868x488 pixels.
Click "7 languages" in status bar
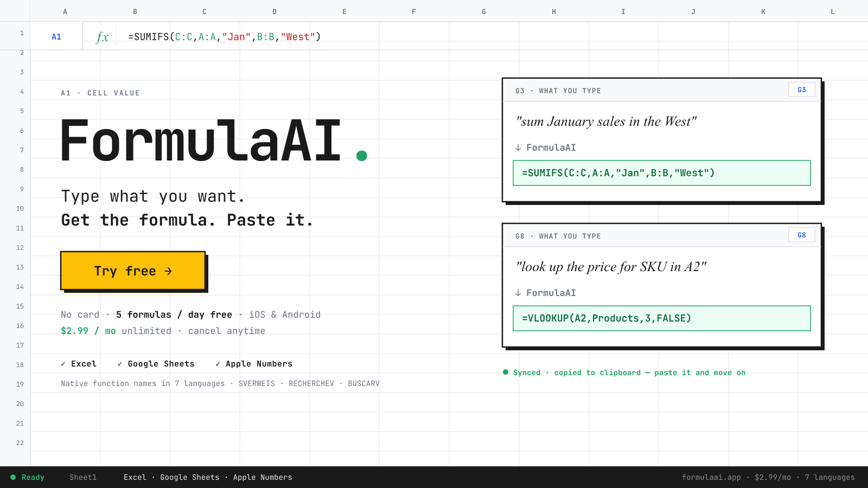(x=829, y=477)
